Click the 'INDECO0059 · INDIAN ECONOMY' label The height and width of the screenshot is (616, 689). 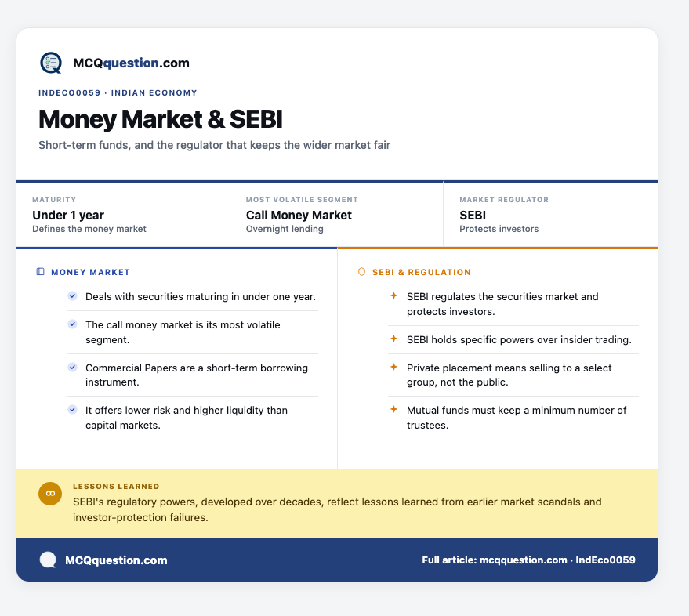[118, 92]
